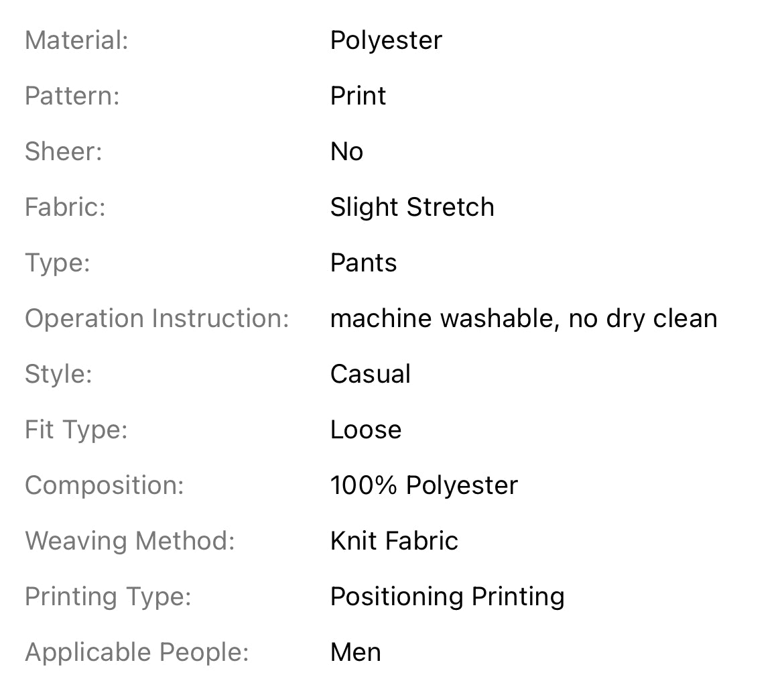Image resolution: width=784 pixels, height=683 pixels.
Task: Click the Sheer label
Action: coord(64,151)
